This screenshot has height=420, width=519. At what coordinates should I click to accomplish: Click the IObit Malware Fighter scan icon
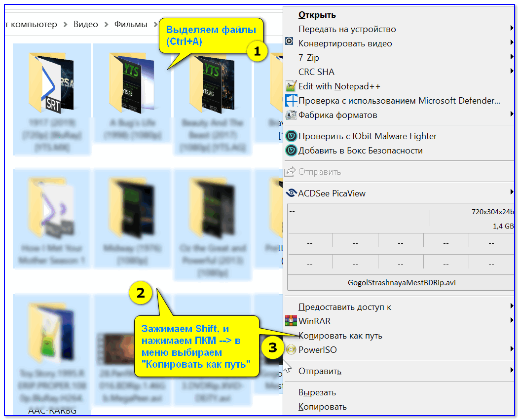point(291,136)
